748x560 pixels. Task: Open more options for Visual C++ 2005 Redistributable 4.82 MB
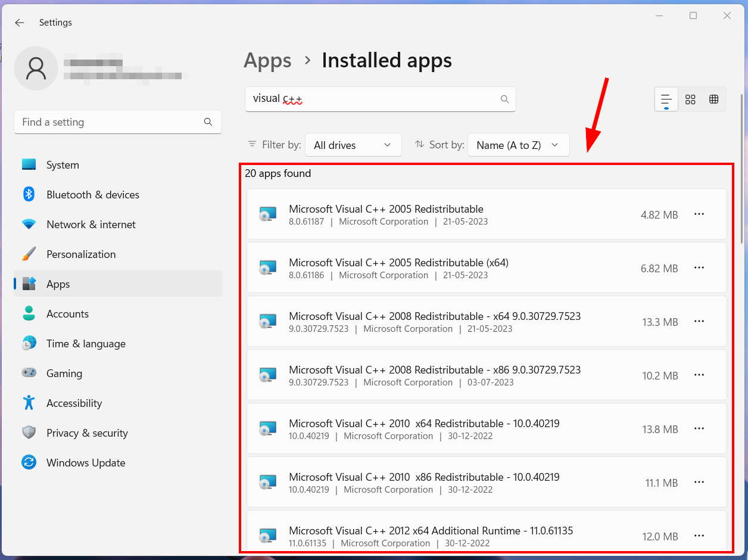[699, 214]
